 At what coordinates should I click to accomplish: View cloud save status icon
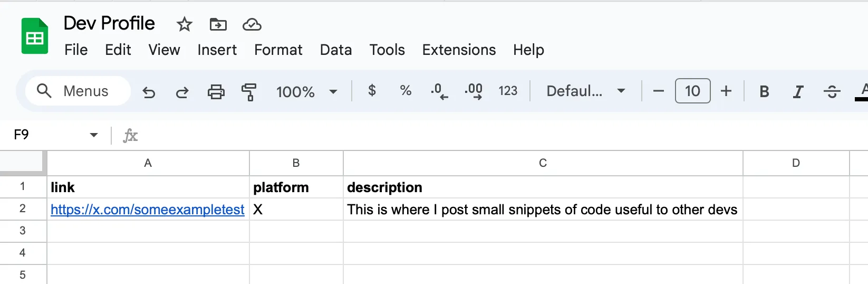click(252, 24)
